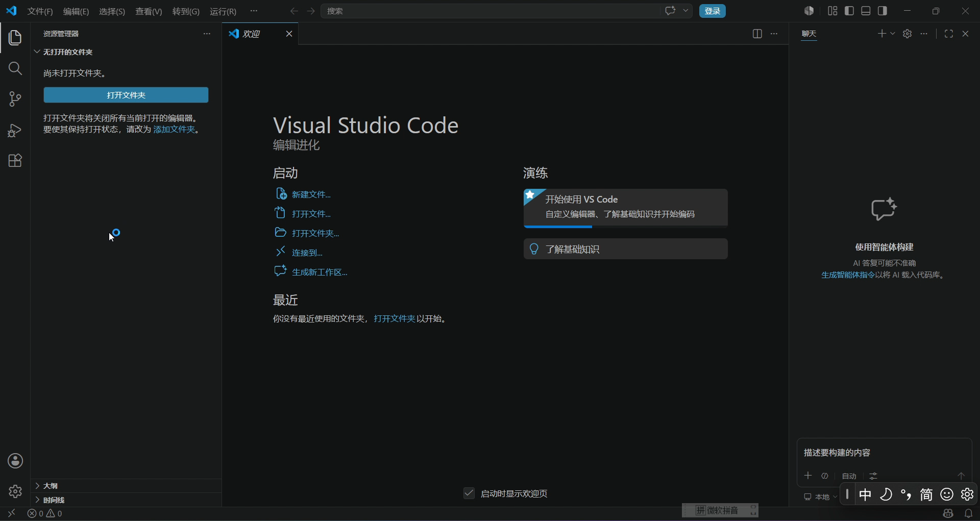Open the 自动 model picker
This screenshot has width=980, height=521.
tap(849, 476)
